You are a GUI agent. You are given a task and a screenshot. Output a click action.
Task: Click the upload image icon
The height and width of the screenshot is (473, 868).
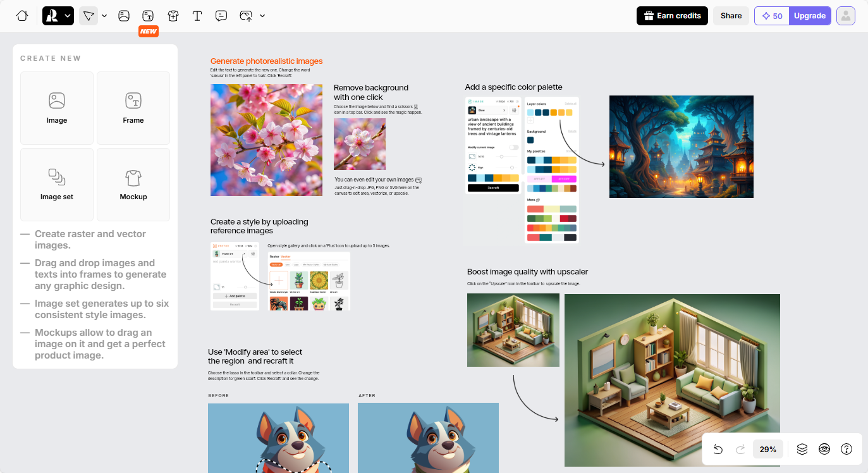246,16
